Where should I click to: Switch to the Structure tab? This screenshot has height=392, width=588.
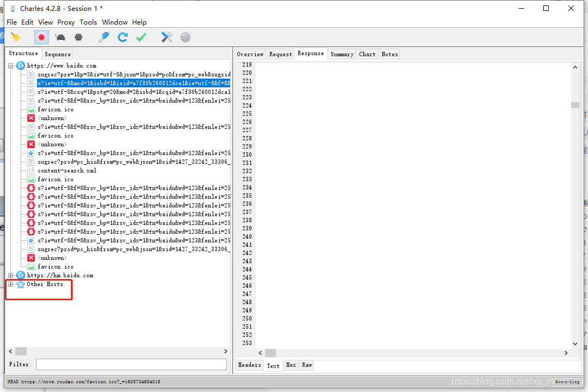23,54
